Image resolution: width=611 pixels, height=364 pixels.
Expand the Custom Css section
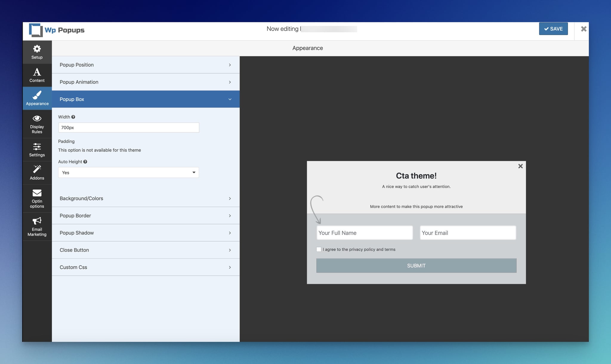coord(146,267)
